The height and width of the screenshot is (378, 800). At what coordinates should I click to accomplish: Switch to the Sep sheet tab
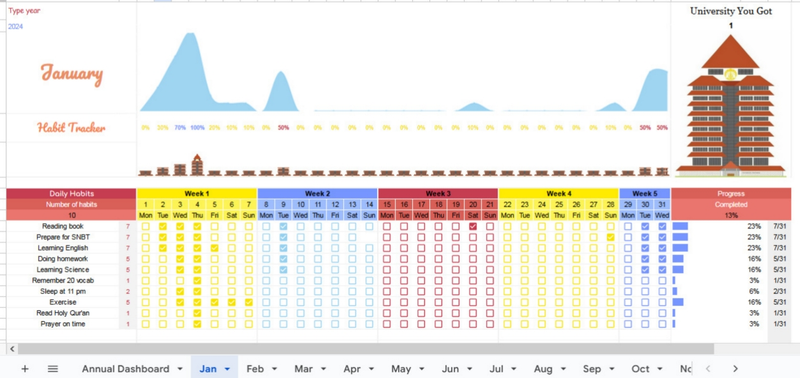pos(592,369)
